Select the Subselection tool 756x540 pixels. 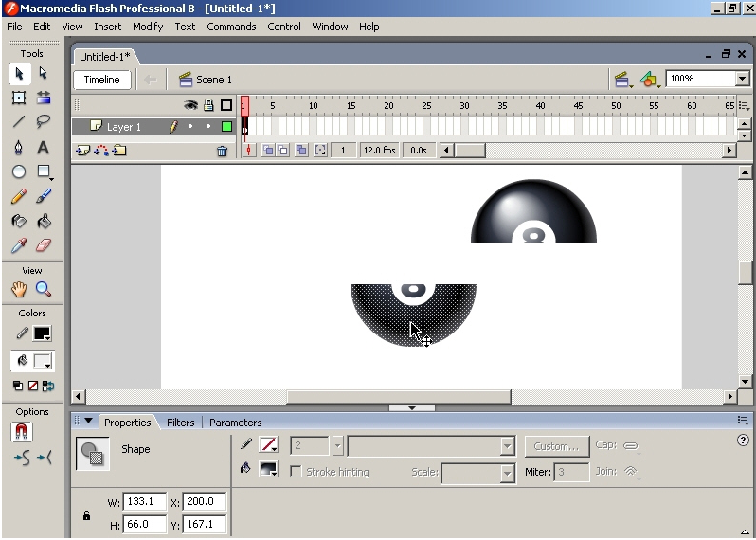(x=44, y=74)
